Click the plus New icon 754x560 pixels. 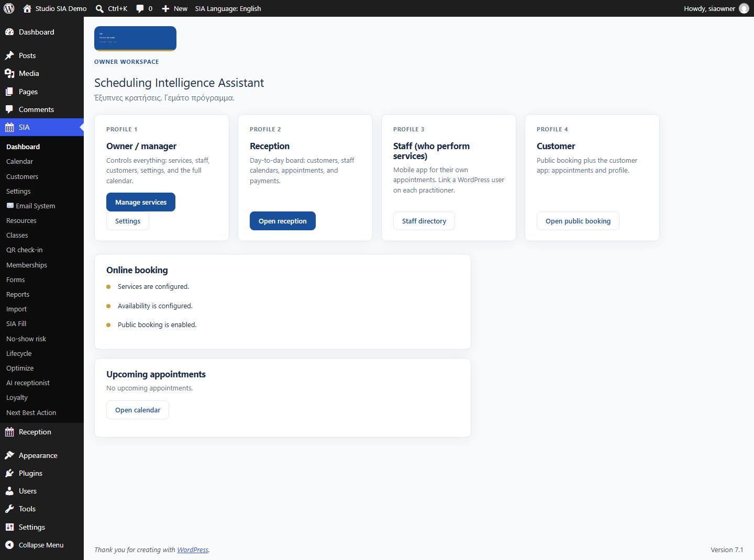pyautogui.click(x=165, y=8)
